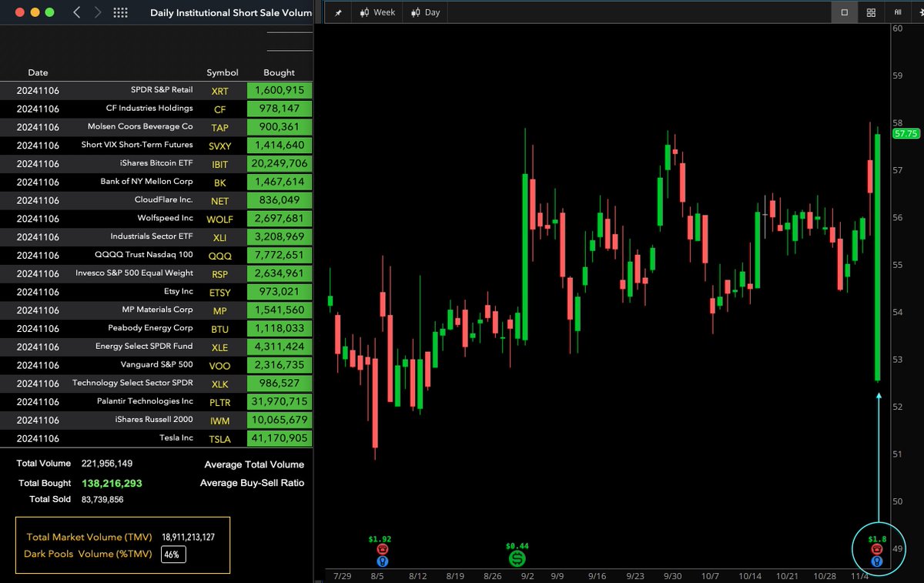
Task: Select the XLE symbol cell
Action: point(220,347)
